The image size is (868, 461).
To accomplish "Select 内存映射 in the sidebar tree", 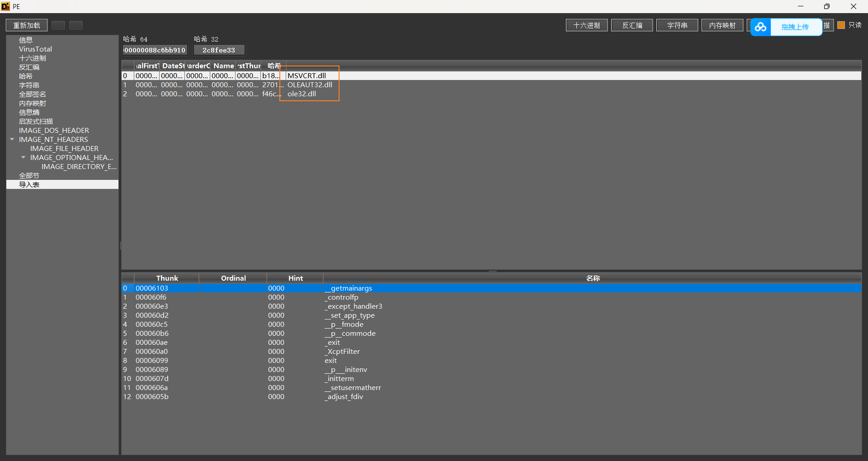I will click(33, 103).
